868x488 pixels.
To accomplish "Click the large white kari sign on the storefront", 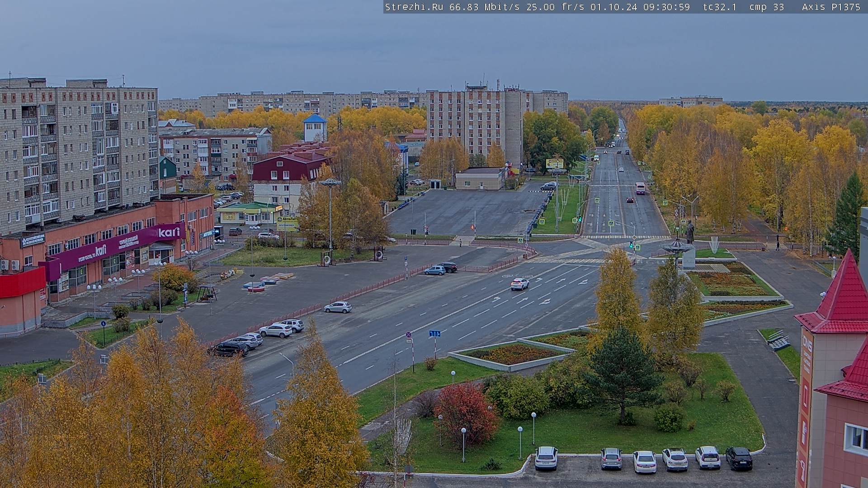I will click(x=169, y=232).
